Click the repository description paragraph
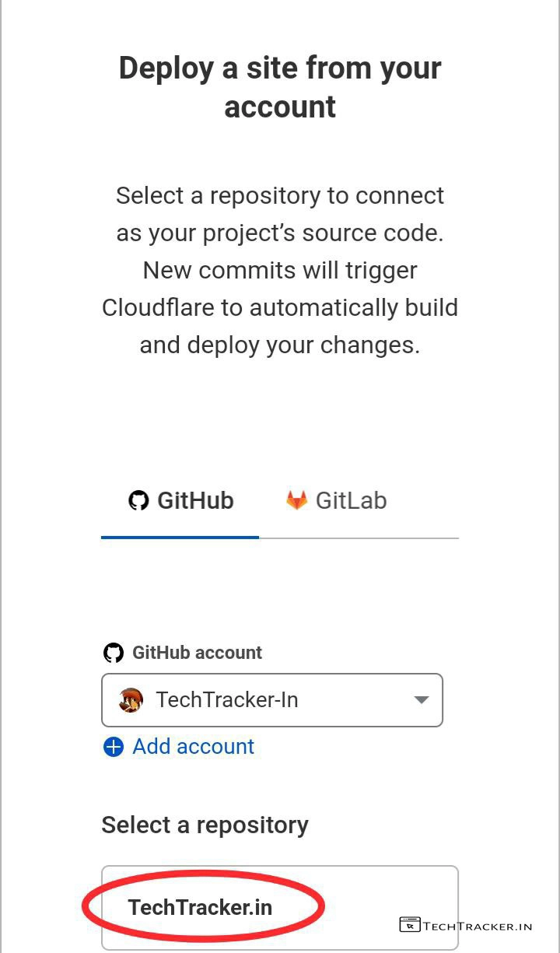 (280, 270)
